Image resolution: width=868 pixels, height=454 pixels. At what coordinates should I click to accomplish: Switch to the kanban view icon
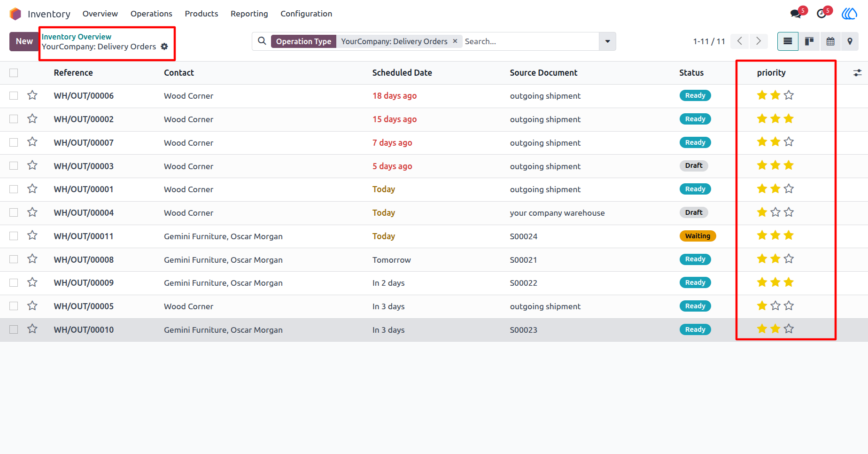(809, 41)
